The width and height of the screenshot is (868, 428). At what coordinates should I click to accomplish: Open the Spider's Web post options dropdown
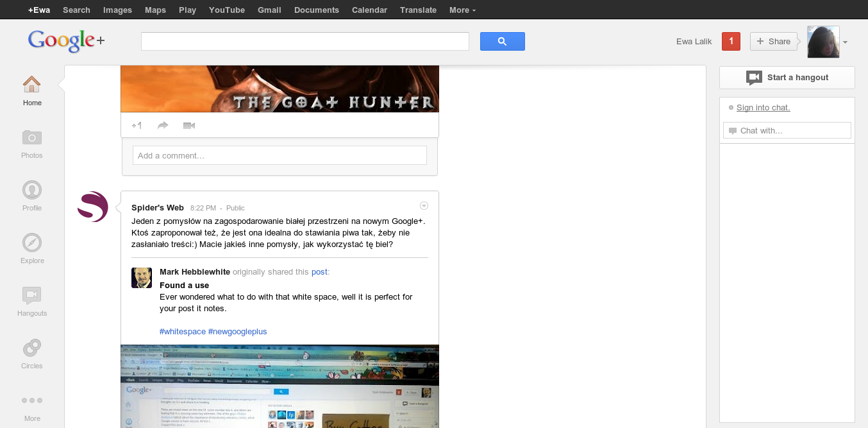424,206
